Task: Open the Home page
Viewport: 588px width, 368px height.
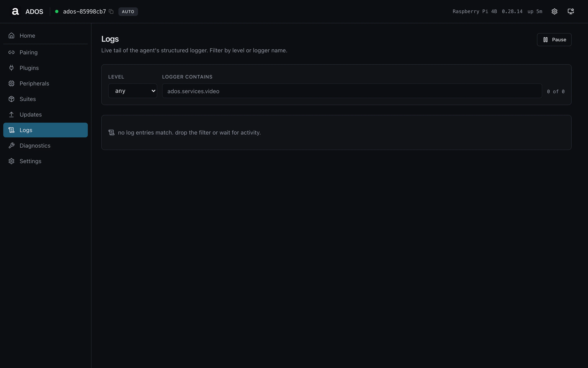Action: pos(46,36)
